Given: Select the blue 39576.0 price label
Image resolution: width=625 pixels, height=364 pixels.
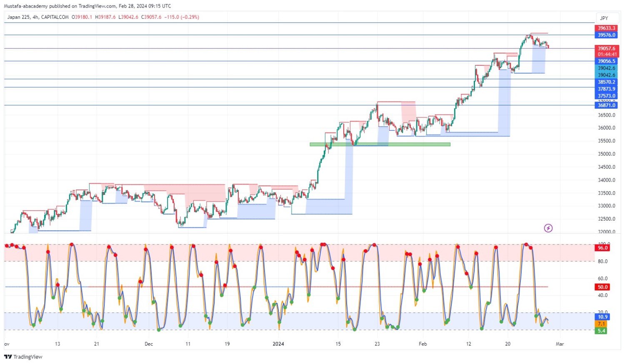Looking at the screenshot, I should click(x=606, y=35).
